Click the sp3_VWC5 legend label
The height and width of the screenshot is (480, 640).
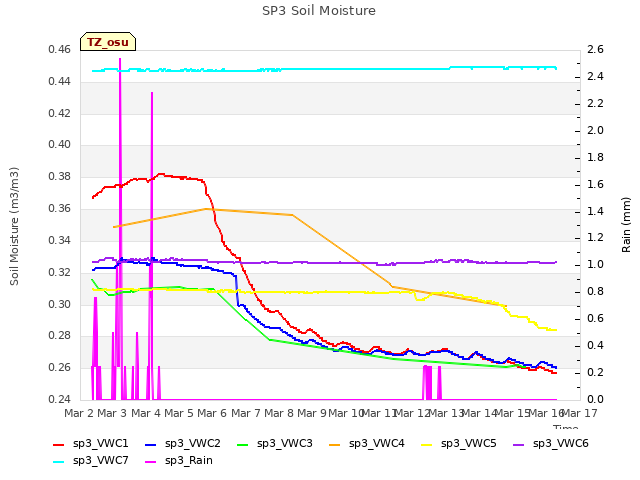(469, 444)
